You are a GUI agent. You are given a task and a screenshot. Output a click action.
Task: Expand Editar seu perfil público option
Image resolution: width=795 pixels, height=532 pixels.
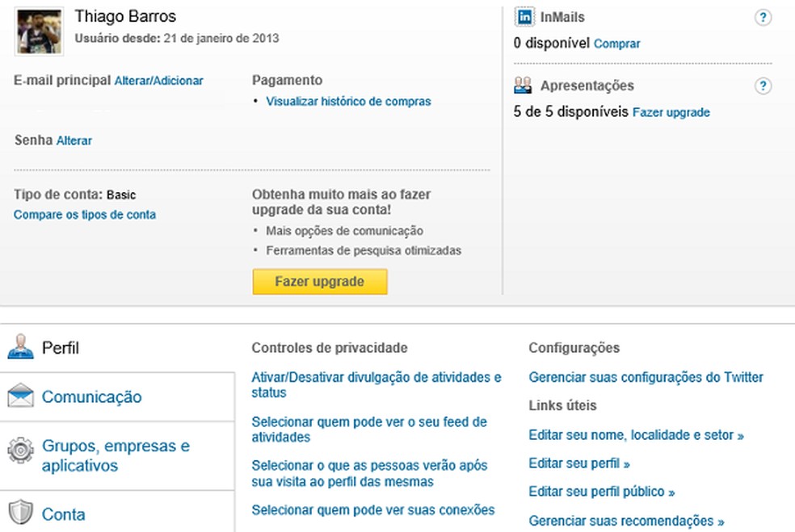coord(601,492)
